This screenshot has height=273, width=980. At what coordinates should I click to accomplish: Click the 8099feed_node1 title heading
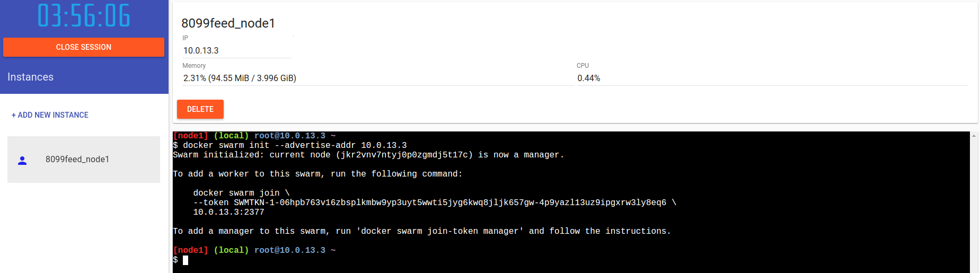tap(228, 23)
